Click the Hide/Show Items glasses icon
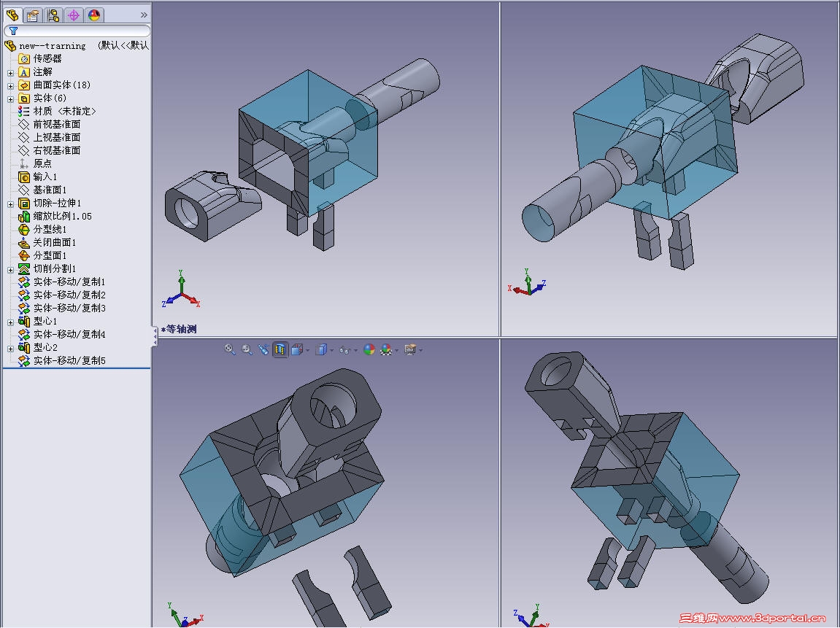840x628 pixels. (344, 349)
